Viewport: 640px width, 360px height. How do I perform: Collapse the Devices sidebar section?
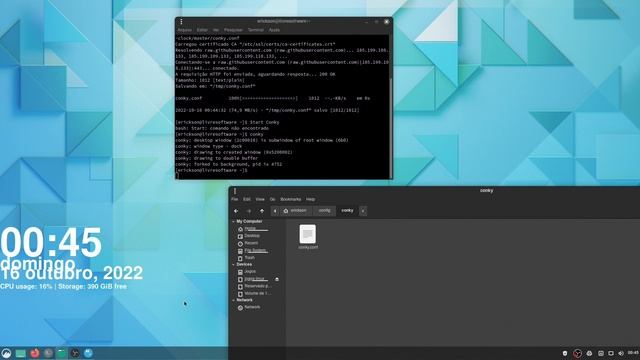[x=233, y=264]
